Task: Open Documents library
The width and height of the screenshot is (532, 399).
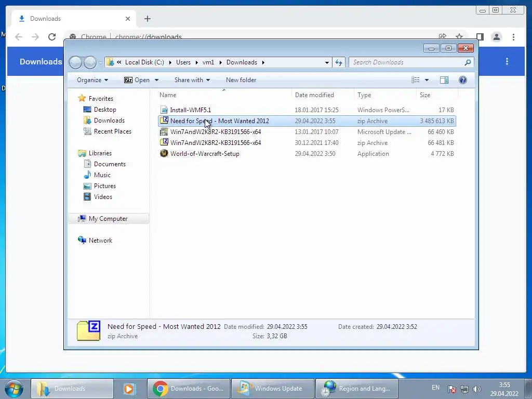Action: (x=110, y=164)
